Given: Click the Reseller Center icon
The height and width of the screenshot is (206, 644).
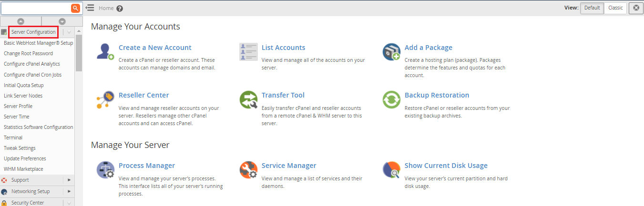Looking at the screenshot, I should (105, 100).
